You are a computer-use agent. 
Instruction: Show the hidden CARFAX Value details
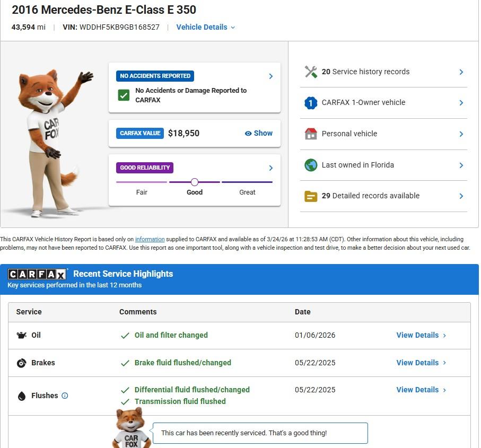[x=259, y=134]
